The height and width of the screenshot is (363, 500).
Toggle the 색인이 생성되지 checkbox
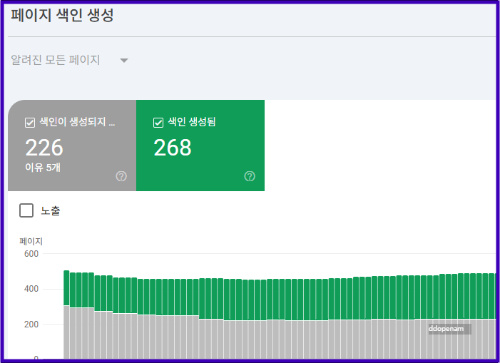point(30,123)
